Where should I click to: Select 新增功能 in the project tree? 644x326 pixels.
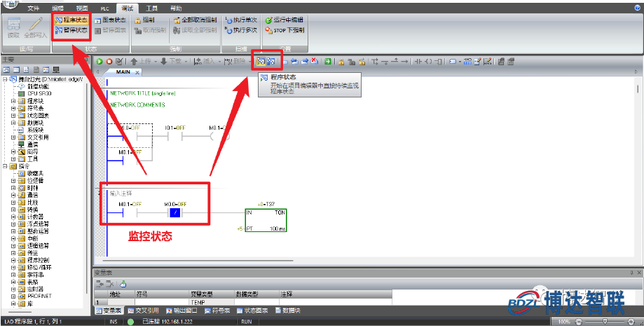38,86
